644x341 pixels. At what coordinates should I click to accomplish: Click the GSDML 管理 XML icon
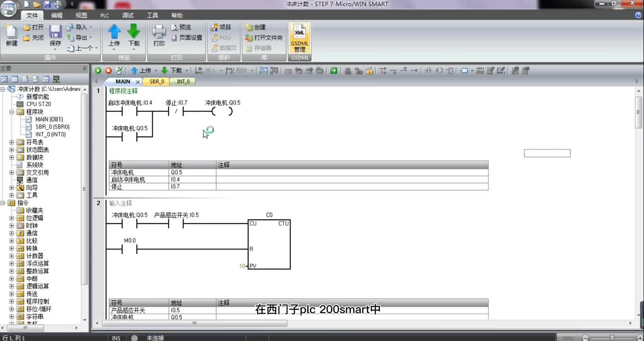pos(300,38)
